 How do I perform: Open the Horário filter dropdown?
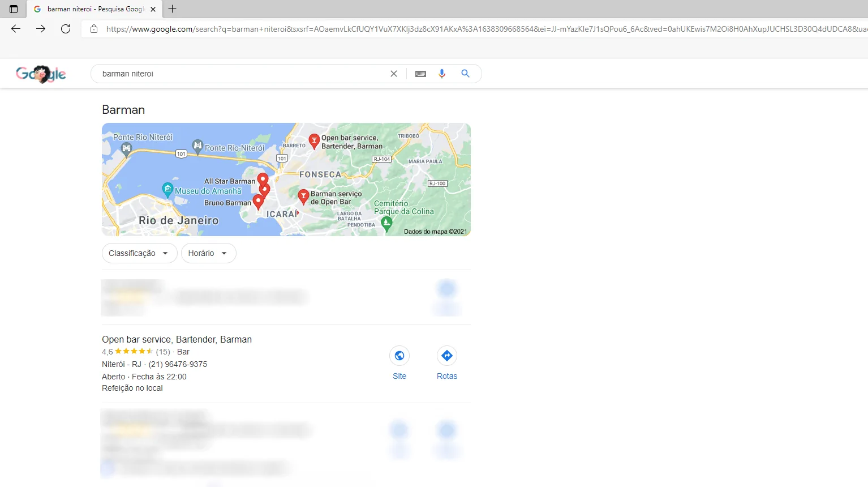coord(208,253)
